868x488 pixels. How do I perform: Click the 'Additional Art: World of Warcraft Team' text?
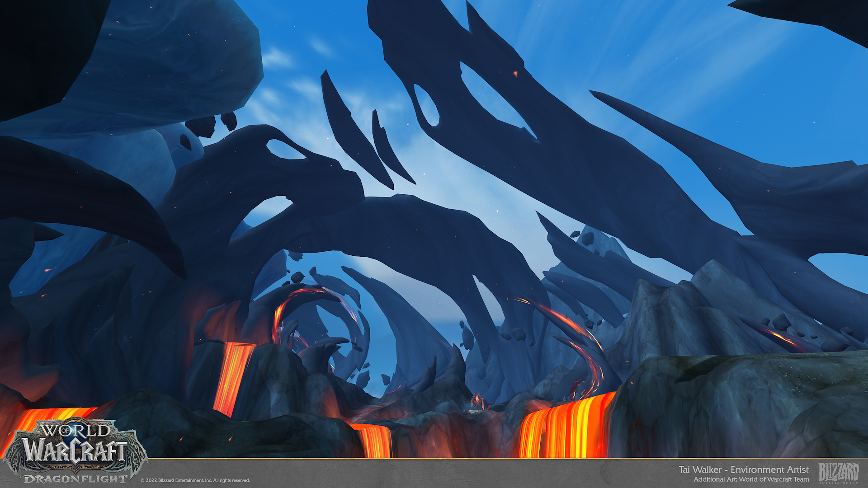(x=751, y=479)
